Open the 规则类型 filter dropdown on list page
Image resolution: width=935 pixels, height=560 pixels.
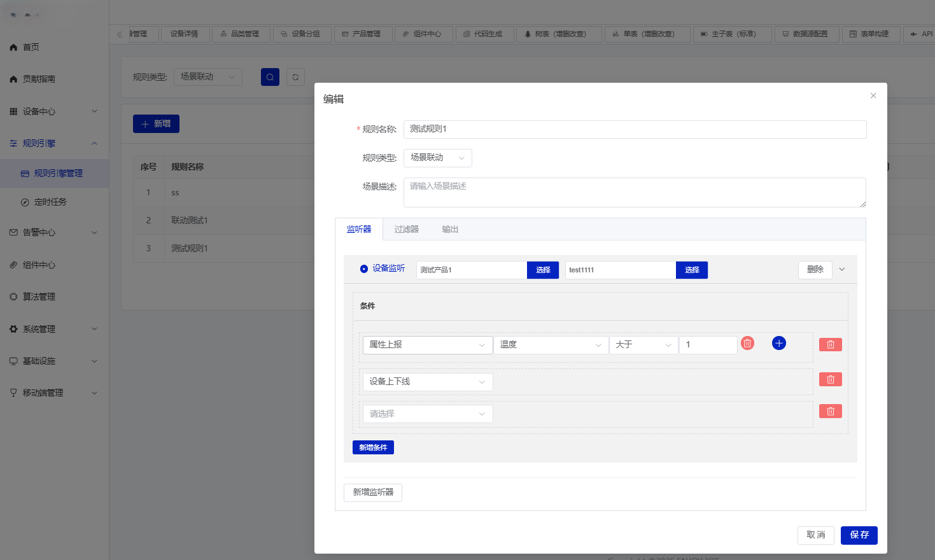tap(208, 77)
